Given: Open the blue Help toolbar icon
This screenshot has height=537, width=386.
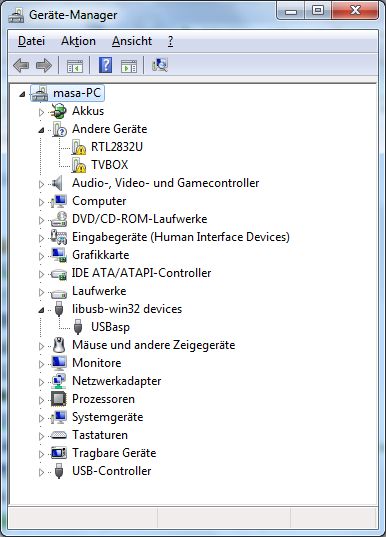Looking at the screenshot, I should [105, 65].
